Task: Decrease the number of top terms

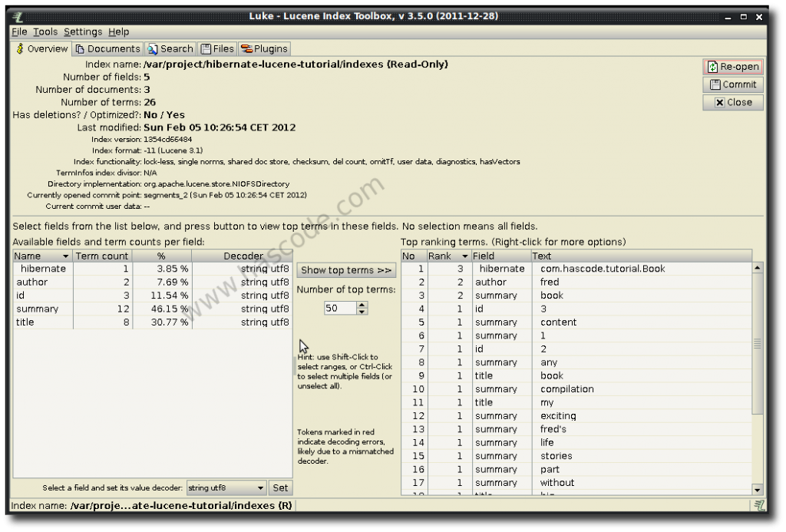Action: tap(362, 311)
